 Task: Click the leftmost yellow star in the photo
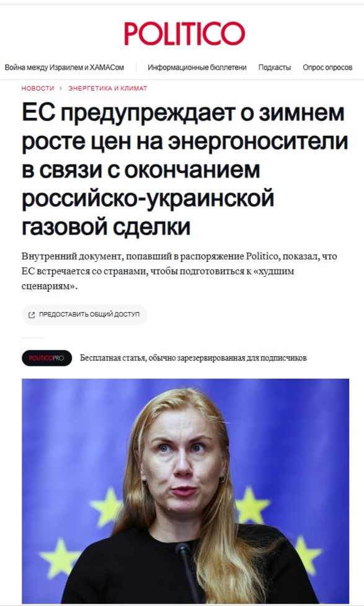(x=59, y=557)
